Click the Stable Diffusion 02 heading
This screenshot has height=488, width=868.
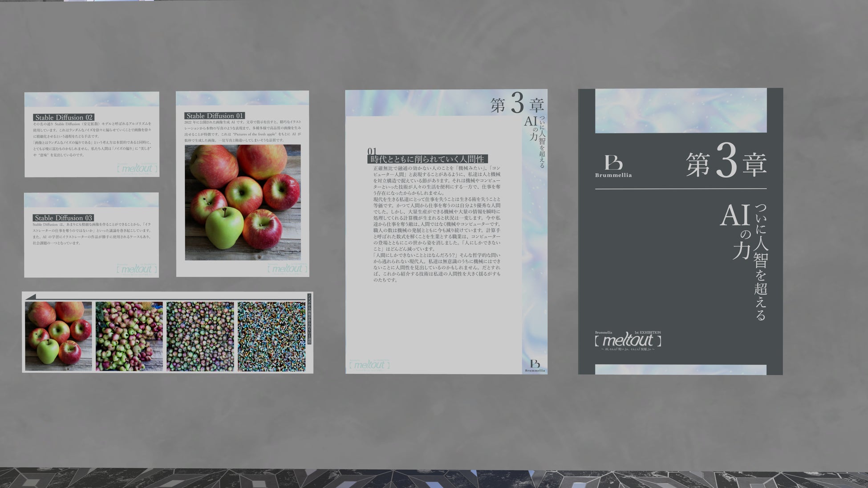pyautogui.click(x=64, y=117)
